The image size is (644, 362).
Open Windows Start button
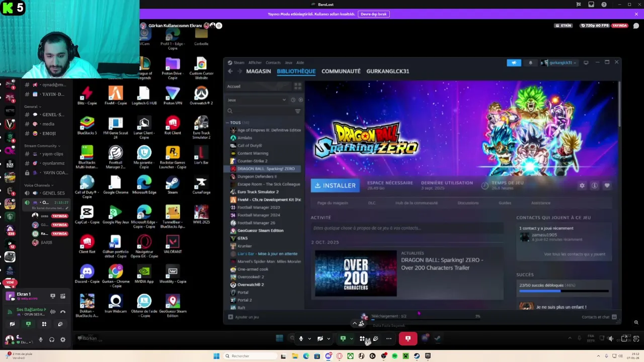tap(216, 356)
